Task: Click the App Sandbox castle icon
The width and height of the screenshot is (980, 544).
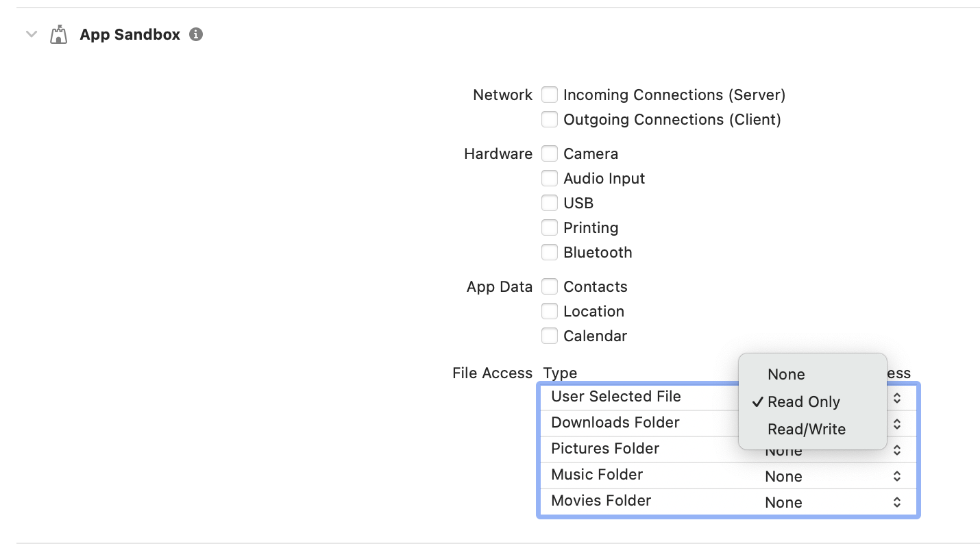Action: (59, 35)
